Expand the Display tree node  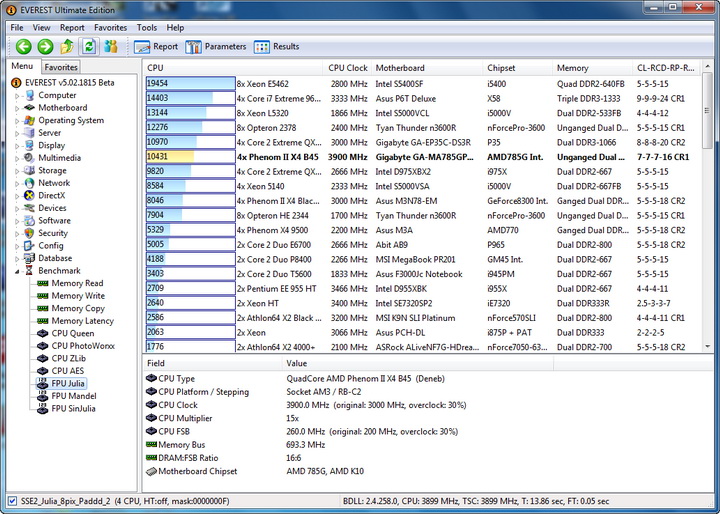(17, 146)
